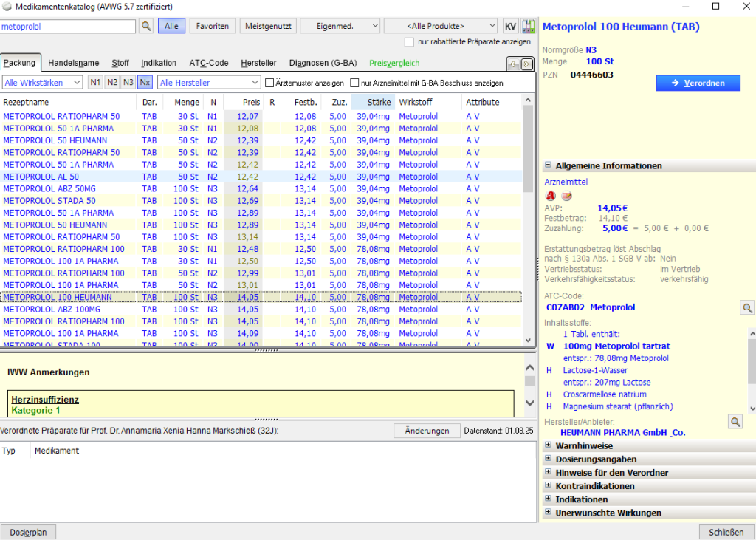Enable 'nur rabattierte Präparate anzeigen' checkbox
Viewport: 756px width, 540px height.
click(x=410, y=42)
